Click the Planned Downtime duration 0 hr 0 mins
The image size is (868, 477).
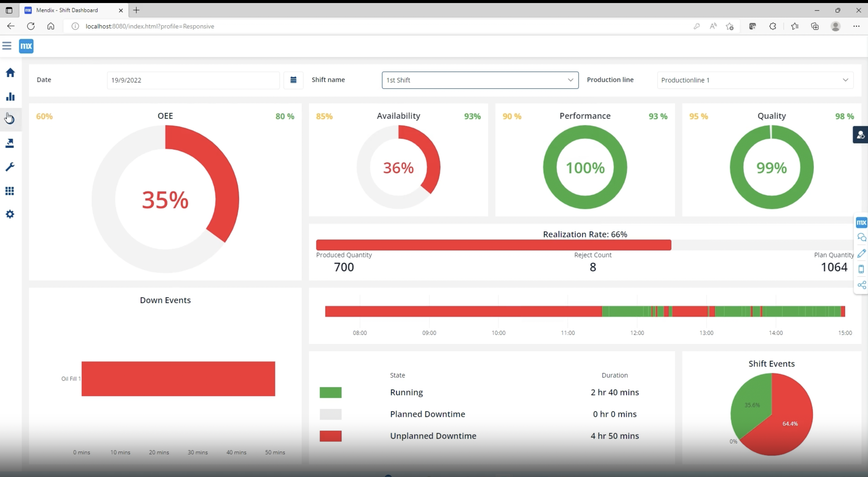pyautogui.click(x=615, y=414)
